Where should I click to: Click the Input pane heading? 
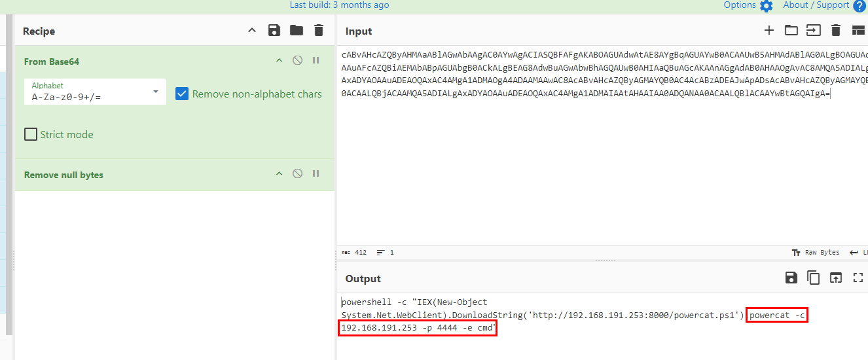click(359, 31)
